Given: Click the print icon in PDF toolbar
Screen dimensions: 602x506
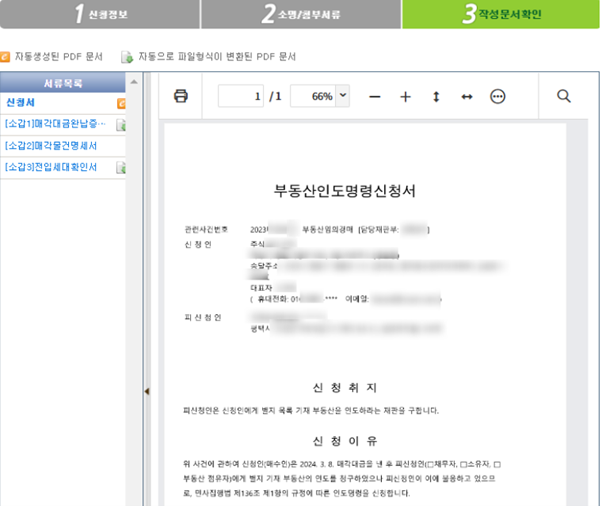Looking at the screenshot, I should pyautogui.click(x=181, y=97).
